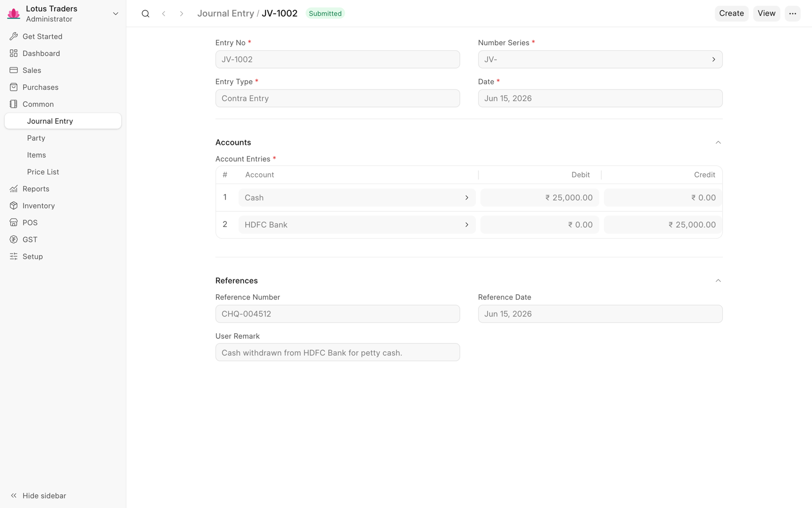Click the Journal Entry breadcrumb link
The image size is (812, 508).
coord(225,14)
